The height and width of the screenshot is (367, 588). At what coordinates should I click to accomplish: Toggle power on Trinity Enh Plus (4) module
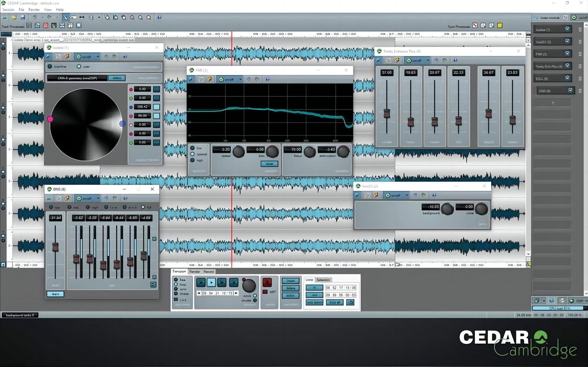pyautogui.click(x=567, y=66)
